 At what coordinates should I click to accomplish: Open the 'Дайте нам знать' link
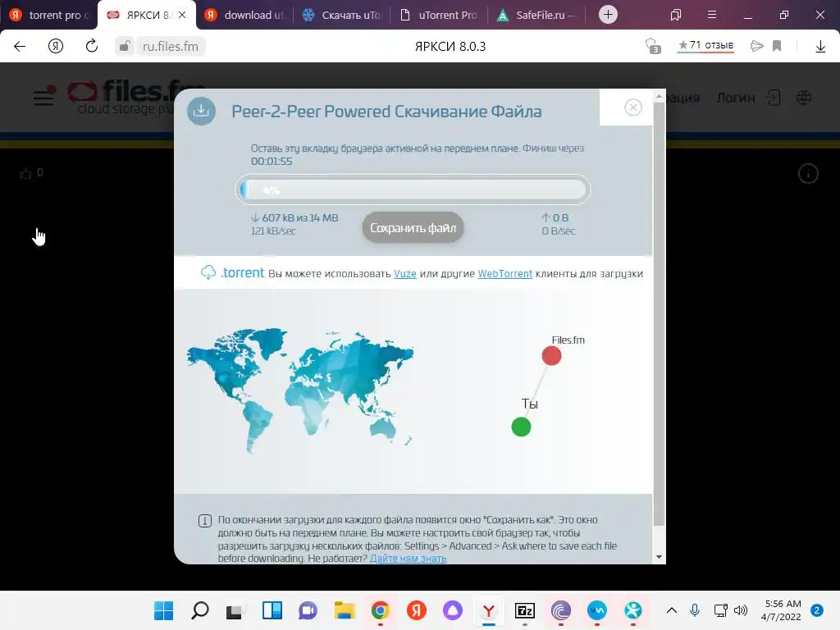click(x=408, y=558)
